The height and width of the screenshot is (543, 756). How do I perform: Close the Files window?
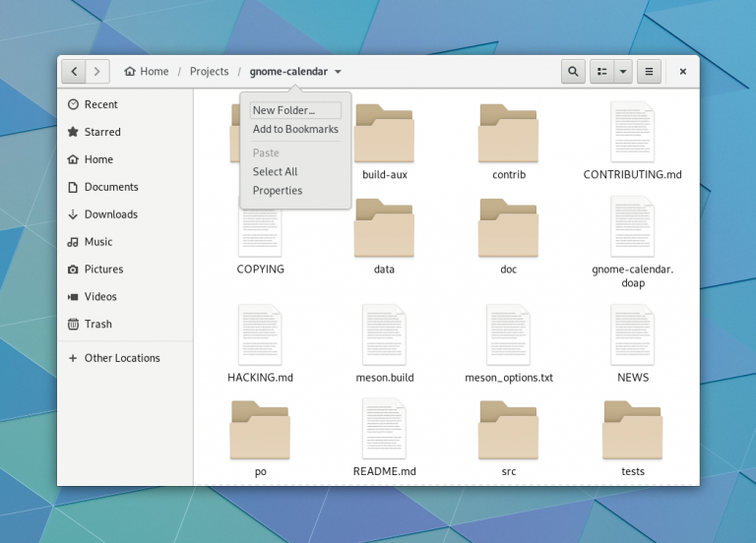(683, 72)
